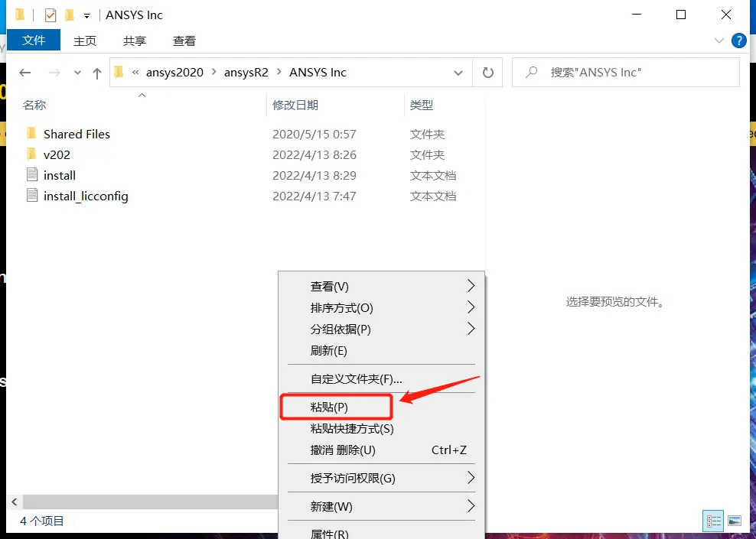The width and height of the screenshot is (756, 539).
Task: Open the 新建(W) submenu
Action: [381, 507]
